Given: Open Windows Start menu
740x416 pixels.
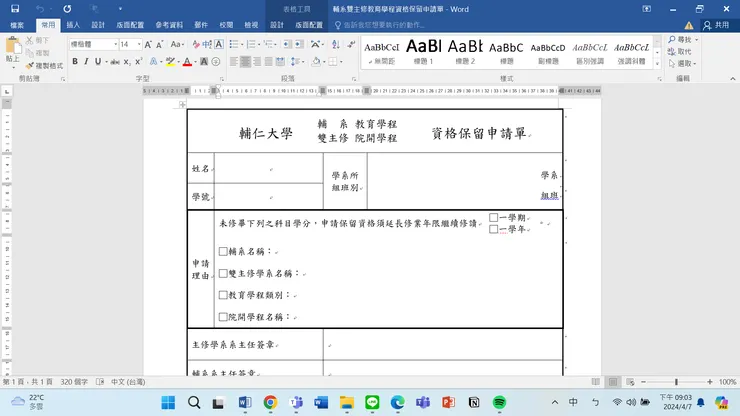Looking at the screenshot, I should pyautogui.click(x=168, y=402).
